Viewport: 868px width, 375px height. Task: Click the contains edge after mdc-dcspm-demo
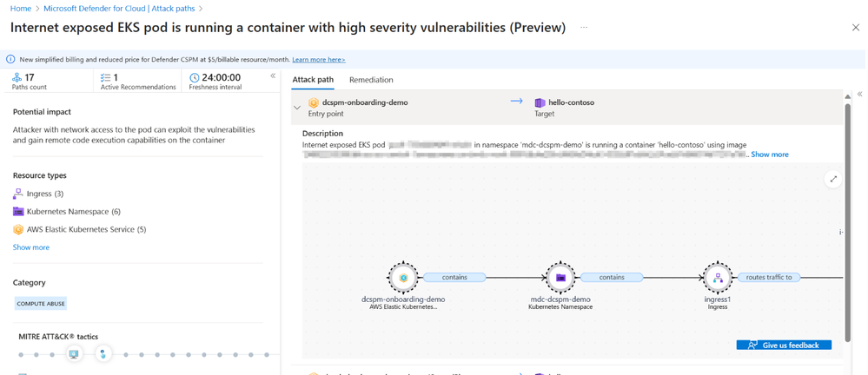pyautogui.click(x=612, y=277)
